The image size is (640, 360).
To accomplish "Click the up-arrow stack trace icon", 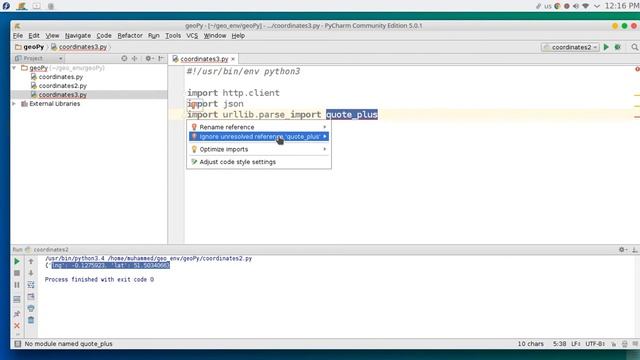I will pyautogui.click(x=31, y=261).
